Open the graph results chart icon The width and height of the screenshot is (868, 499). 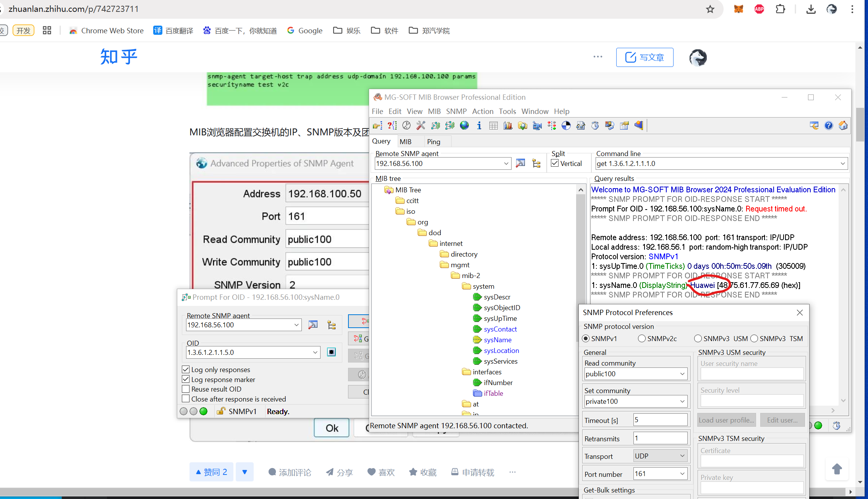point(507,125)
